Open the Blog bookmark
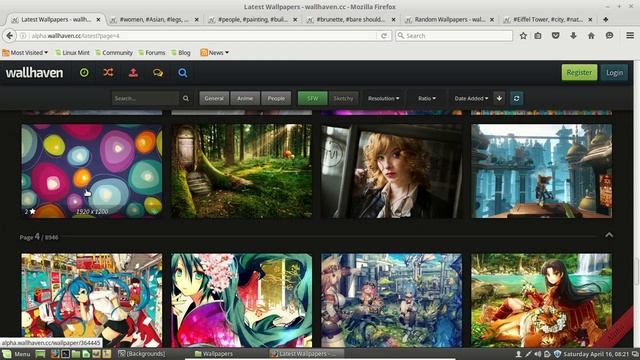This screenshot has width=640, height=360. pos(181,53)
